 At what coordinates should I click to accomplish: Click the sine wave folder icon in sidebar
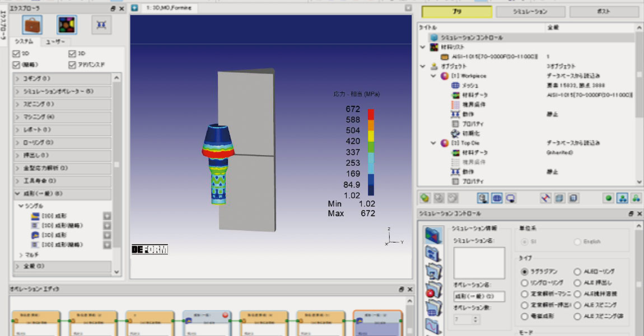[433, 326]
